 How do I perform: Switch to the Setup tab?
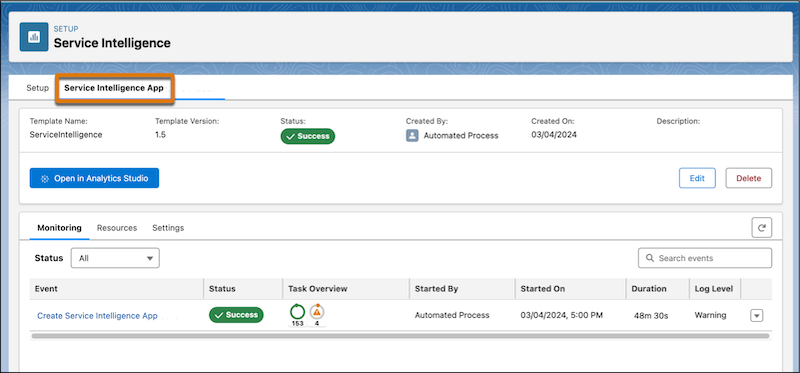[x=37, y=88]
